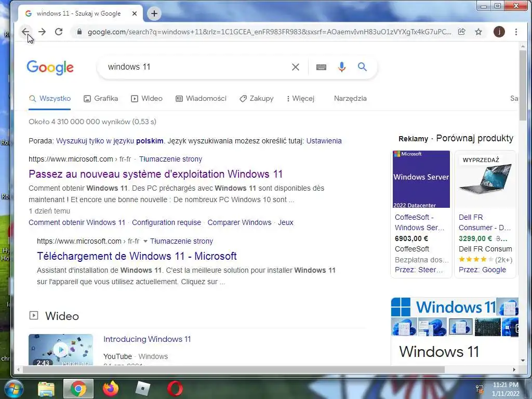532x399 pixels.
Task: Click the Chrome taskbar icon
Action: [x=78, y=389]
